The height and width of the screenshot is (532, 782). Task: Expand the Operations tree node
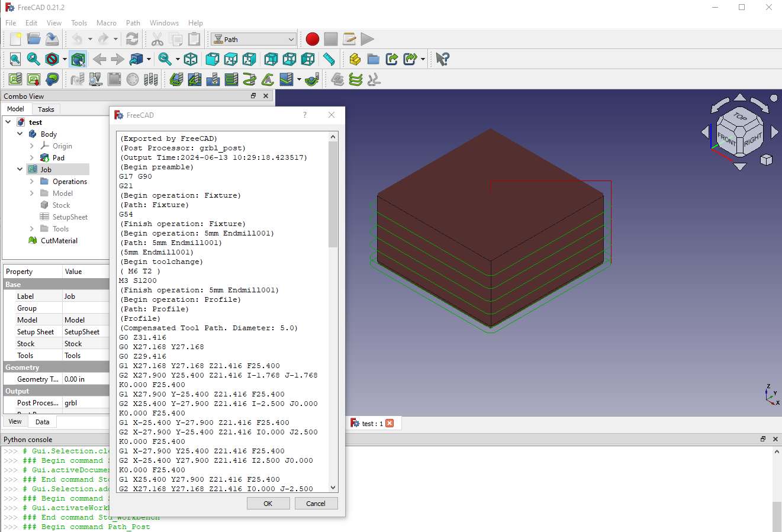(32, 181)
